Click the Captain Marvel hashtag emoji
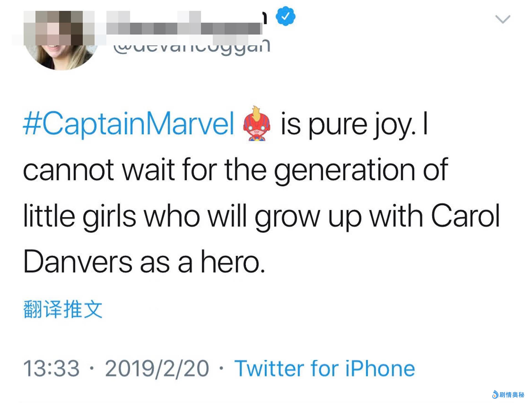The height and width of the screenshot is (403, 532). (x=257, y=124)
